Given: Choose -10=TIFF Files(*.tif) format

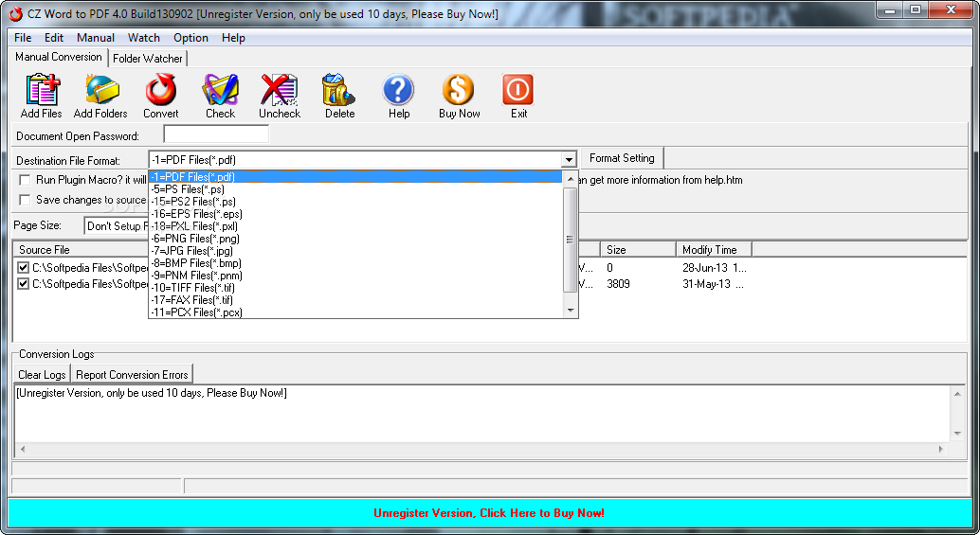Looking at the screenshot, I should click(355, 288).
